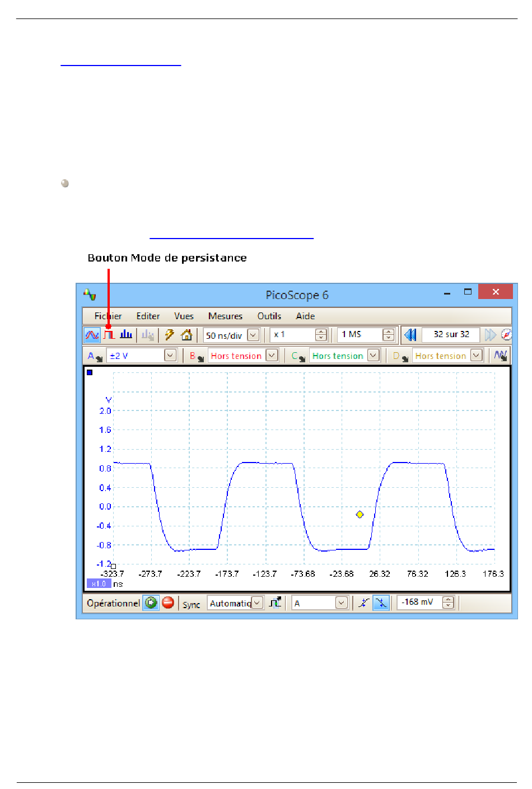The image size is (532, 789).
Task: Adjust the 1 MS samples stepper
Action: (388, 335)
